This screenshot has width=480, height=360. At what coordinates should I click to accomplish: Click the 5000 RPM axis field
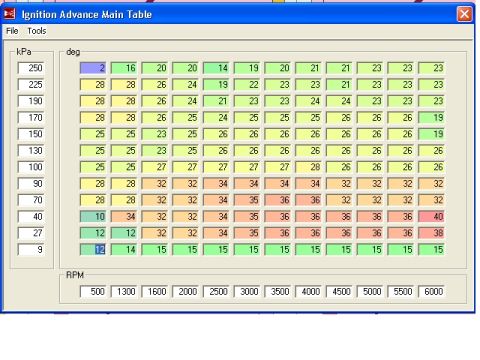coord(370,292)
